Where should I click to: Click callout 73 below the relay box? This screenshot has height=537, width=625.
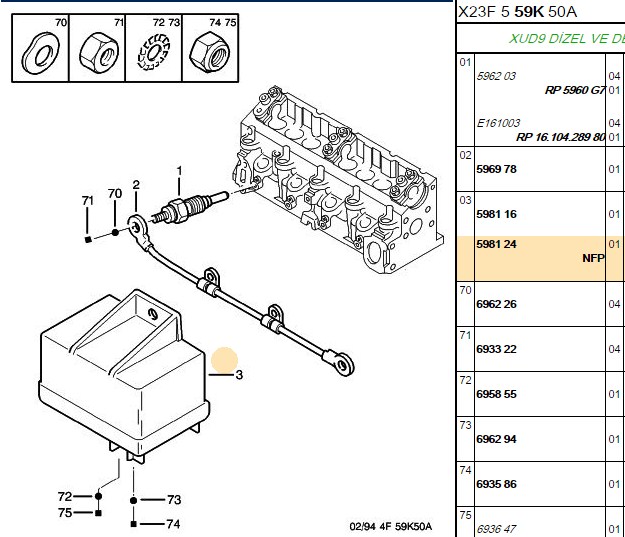pyautogui.click(x=174, y=500)
